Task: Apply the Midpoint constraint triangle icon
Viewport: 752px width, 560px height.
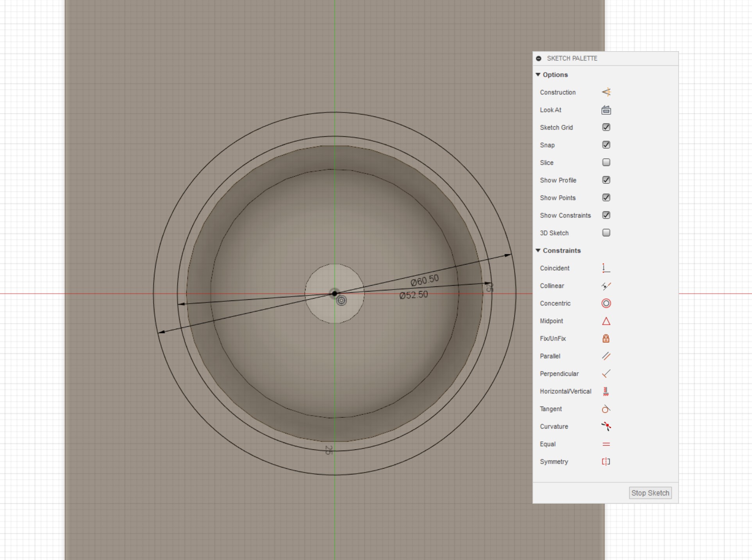Action: (606, 321)
